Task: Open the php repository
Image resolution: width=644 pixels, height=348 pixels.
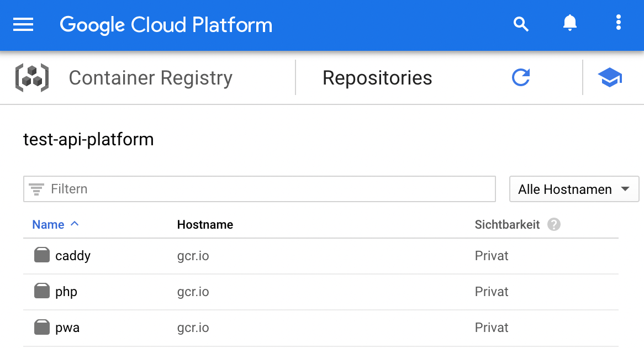Action: pos(66,292)
